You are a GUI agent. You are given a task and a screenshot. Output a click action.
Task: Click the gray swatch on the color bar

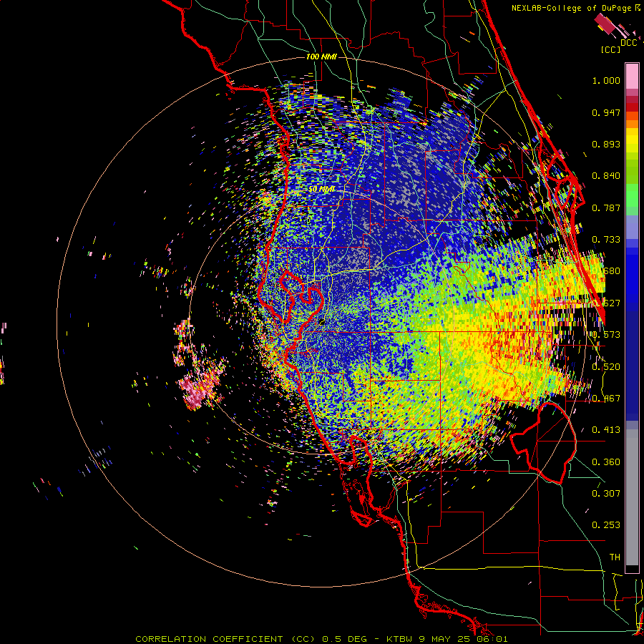tap(632, 497)
